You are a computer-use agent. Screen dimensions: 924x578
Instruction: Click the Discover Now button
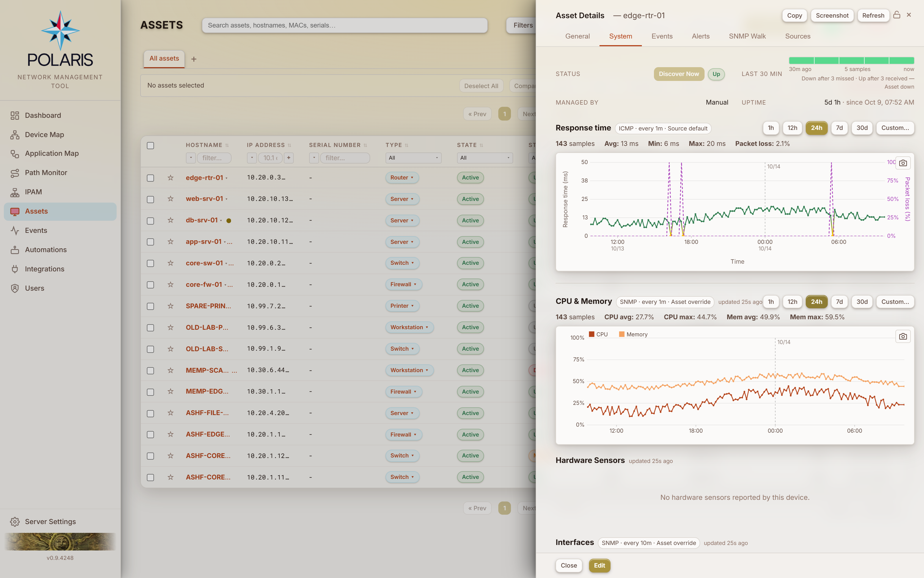coord(679,74)
